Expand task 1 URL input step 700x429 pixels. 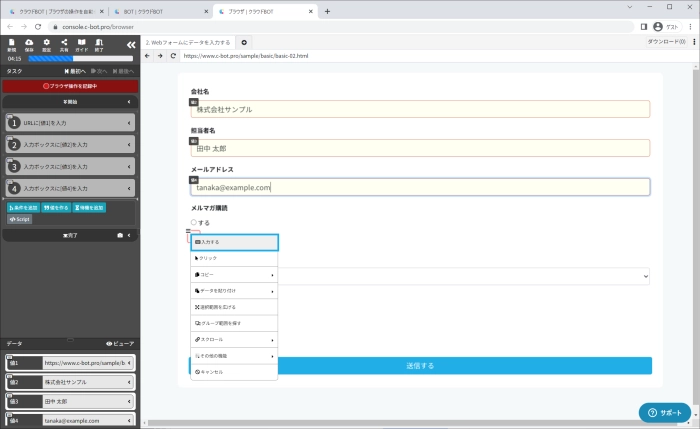point(131,122)
